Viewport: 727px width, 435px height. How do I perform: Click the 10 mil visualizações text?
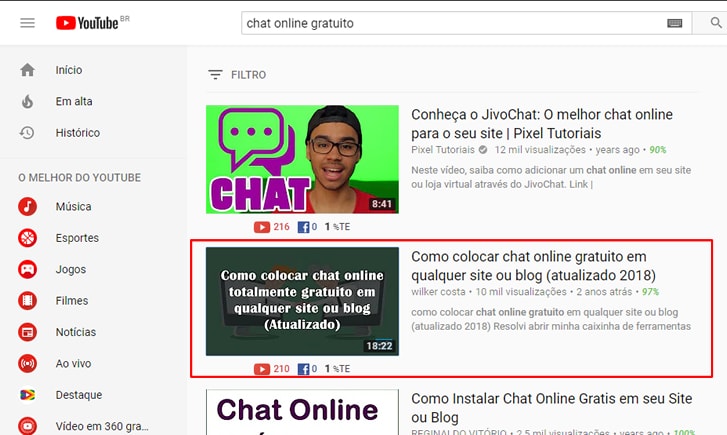521,292
